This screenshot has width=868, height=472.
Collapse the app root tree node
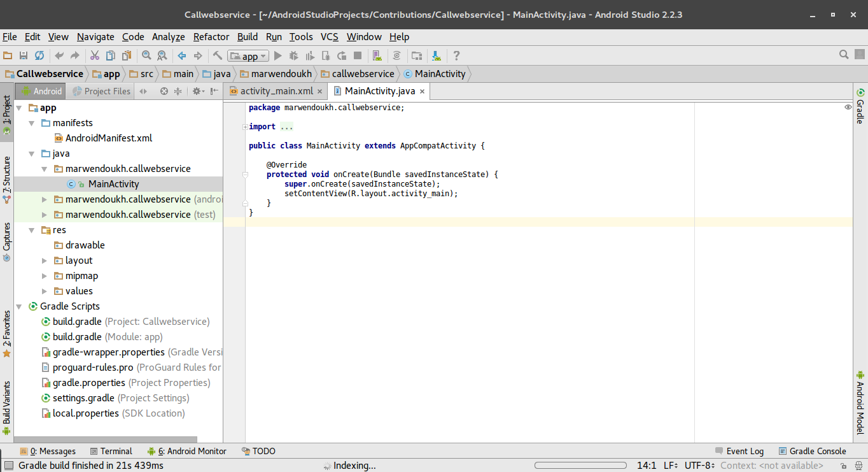[19, 108]
